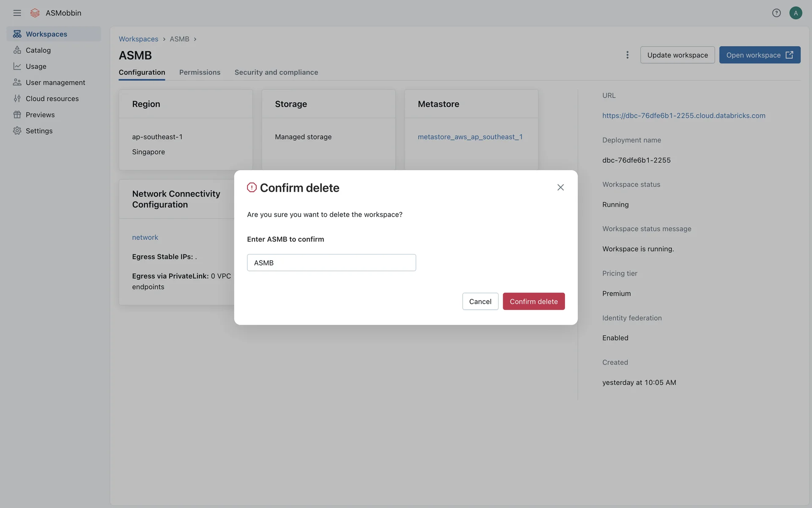The image size is (812, 508).
Task: Open metastore_aws_ap_southeast_1 link
Action: click(470, 137)
